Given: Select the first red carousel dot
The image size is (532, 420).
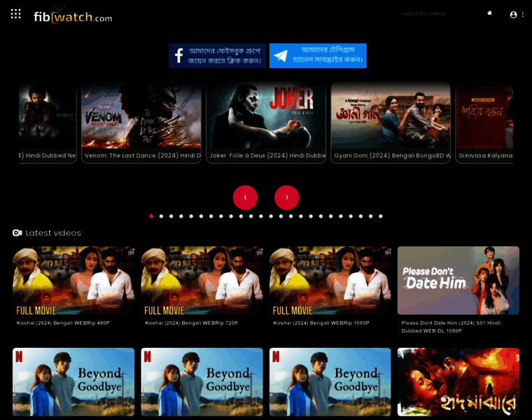Looking at the screenshot, I should (x=151, y=216).
